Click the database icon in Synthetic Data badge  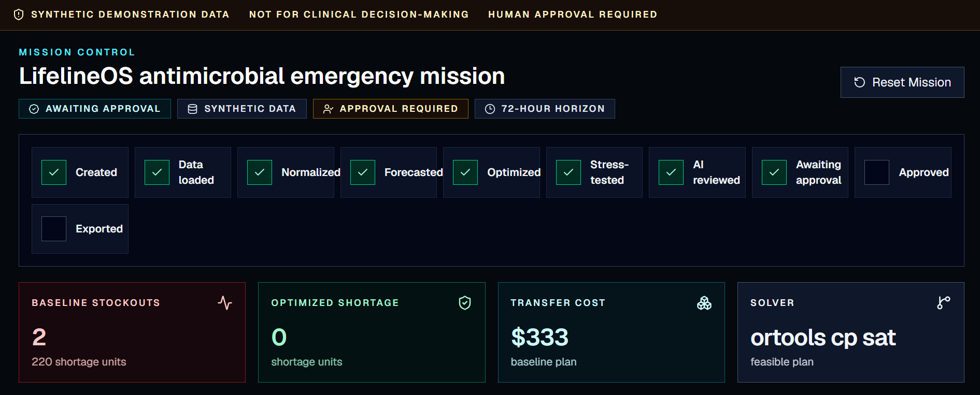point(192,109)
